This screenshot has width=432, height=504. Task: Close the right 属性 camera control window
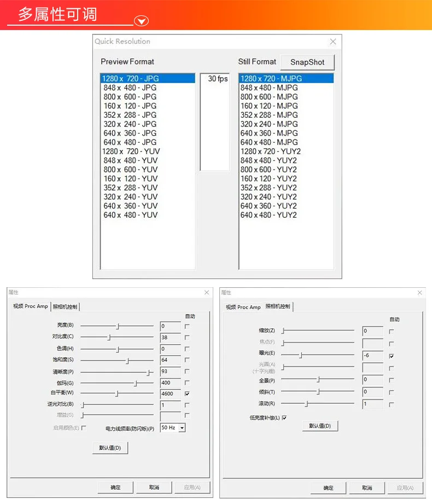click(419, 293)
